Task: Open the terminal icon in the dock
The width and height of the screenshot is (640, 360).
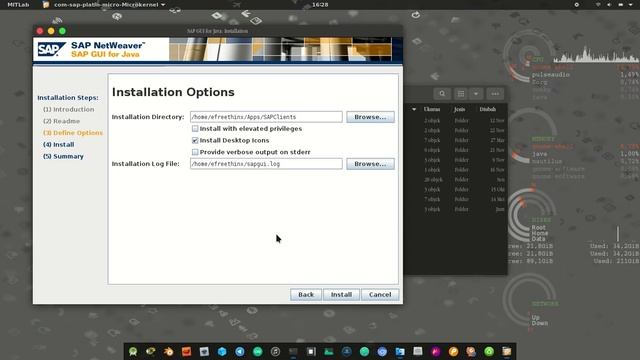Action: pos(293,351)
